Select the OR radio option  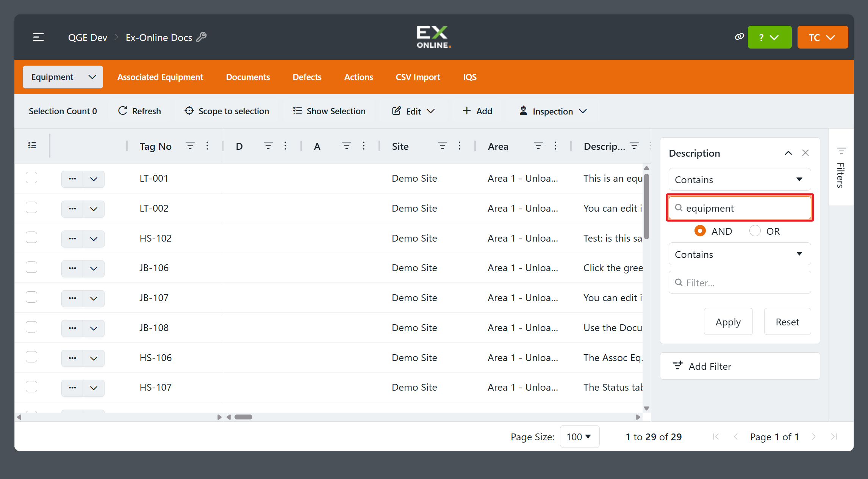point(755,231)
